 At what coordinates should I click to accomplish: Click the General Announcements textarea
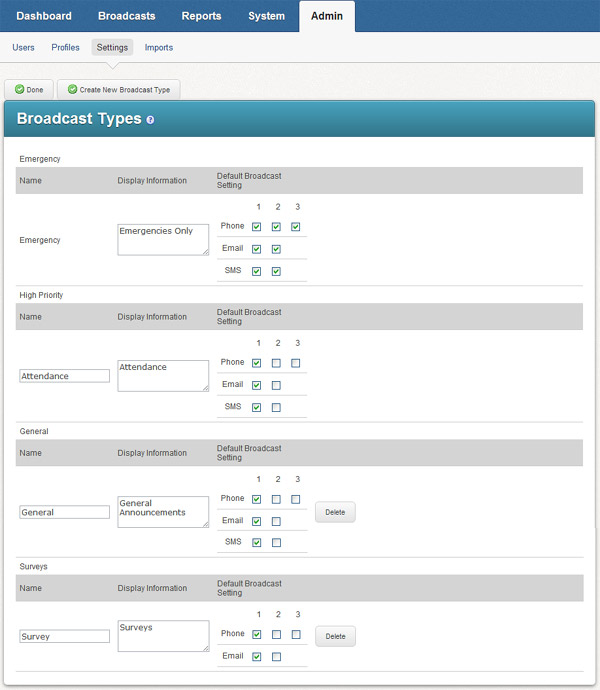tap(163, 512)
